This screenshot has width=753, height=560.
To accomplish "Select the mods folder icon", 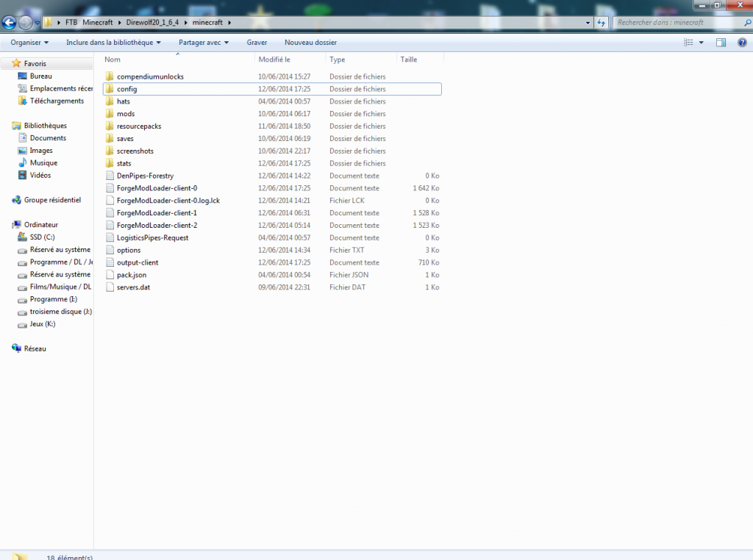I will point(110,114).
